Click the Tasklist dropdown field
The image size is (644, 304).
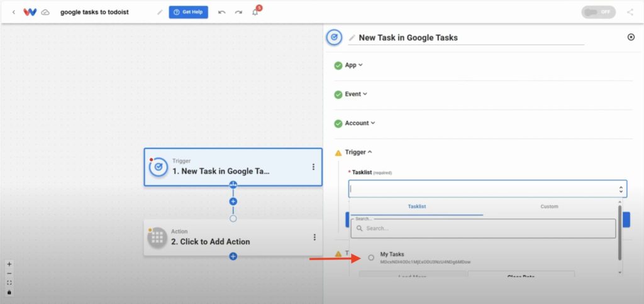487,189
